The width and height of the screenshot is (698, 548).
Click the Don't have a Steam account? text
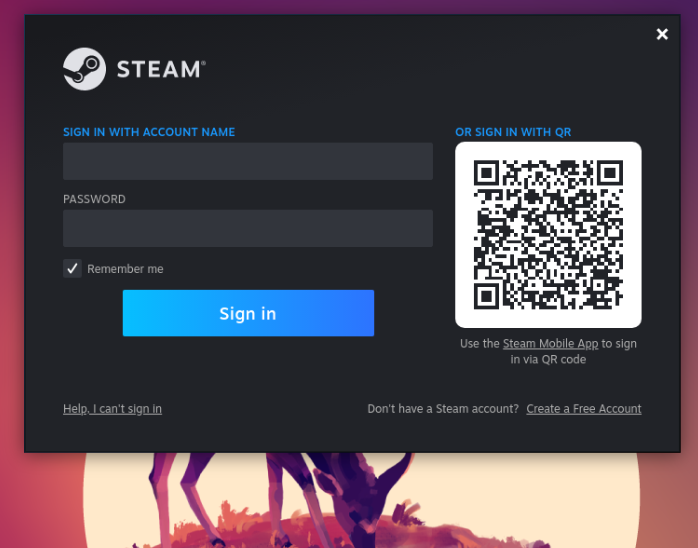point(443,409)
